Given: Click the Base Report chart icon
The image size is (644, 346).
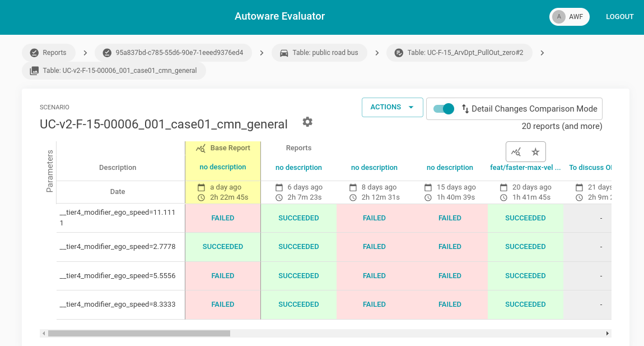Looking at the screenshot, I should coord(200,149).
